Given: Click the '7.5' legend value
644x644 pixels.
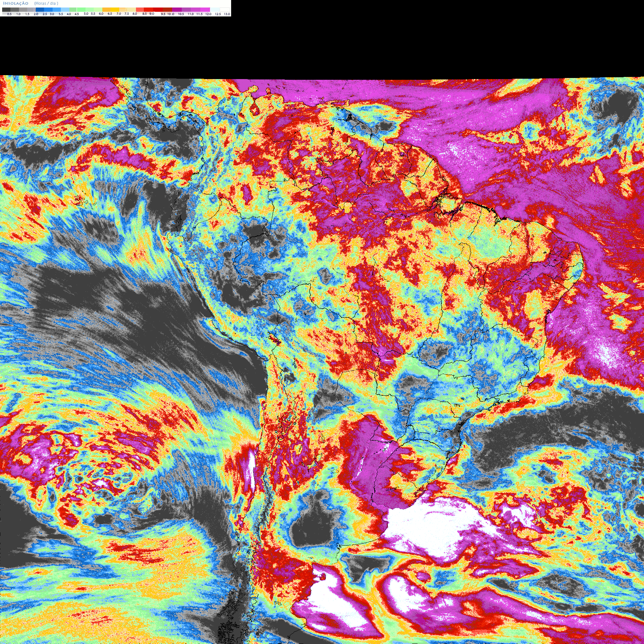Looking at the screenshot, I should pos(127,14).
